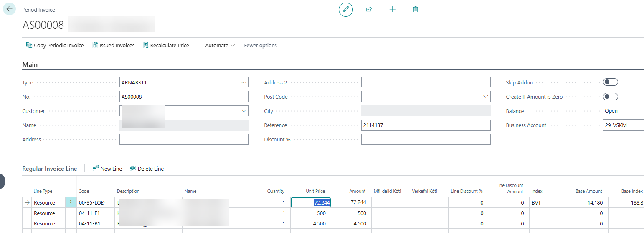Viewport: 644px width, 233px height.
Task: Click Copy Periodic Invoice
Action: pos(55,45)
